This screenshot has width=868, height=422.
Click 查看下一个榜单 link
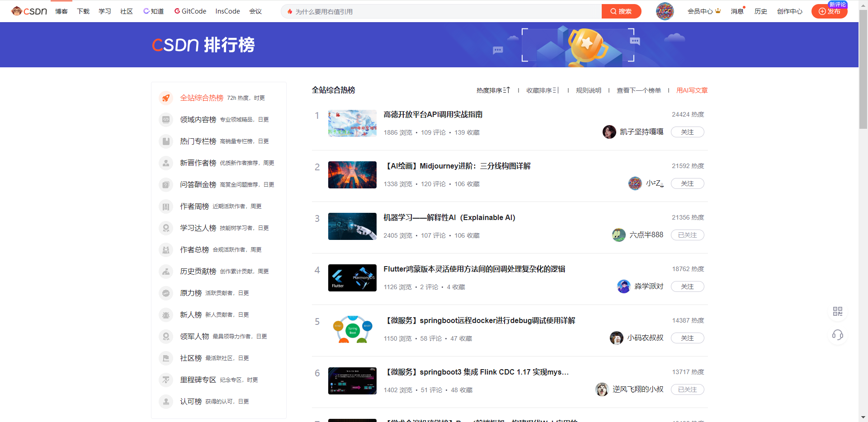639,90
